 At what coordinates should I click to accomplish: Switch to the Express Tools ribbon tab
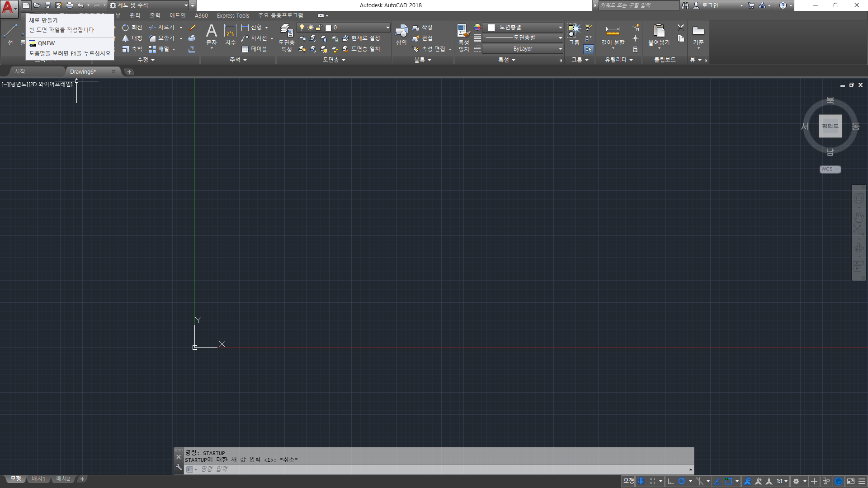tap(233, 15)
